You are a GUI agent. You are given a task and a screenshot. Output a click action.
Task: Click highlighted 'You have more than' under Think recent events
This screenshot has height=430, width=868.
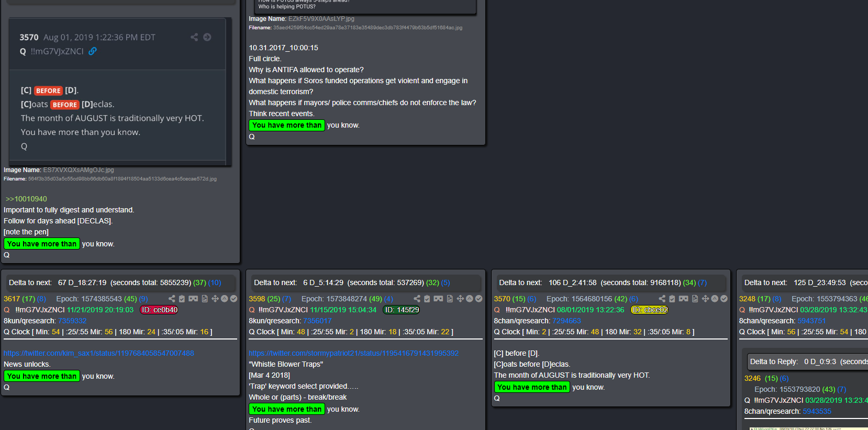point(287,125)
